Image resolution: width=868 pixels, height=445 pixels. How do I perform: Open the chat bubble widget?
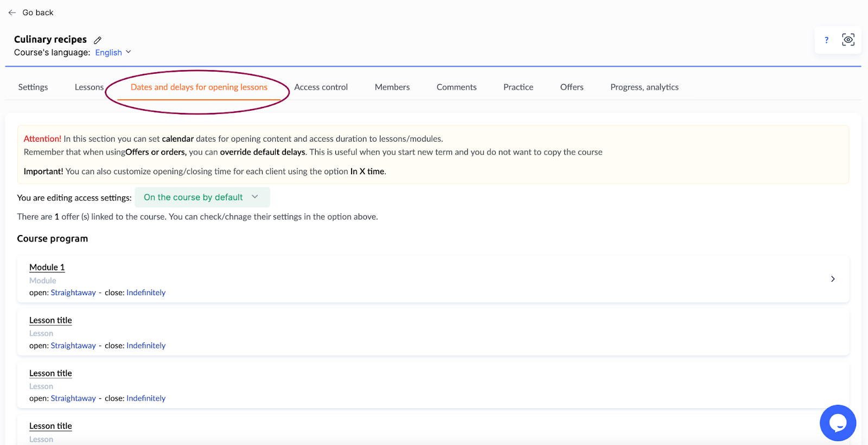point(838,423)
